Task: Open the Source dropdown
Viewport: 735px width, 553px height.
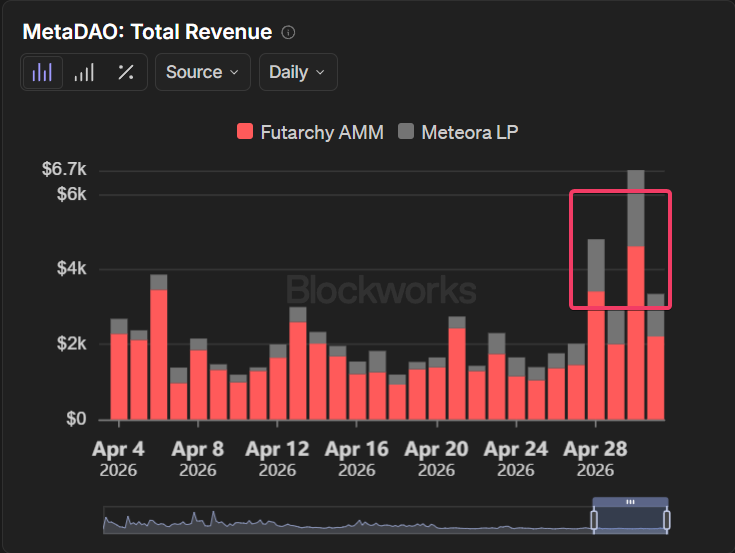Action: tap(202, 72)
